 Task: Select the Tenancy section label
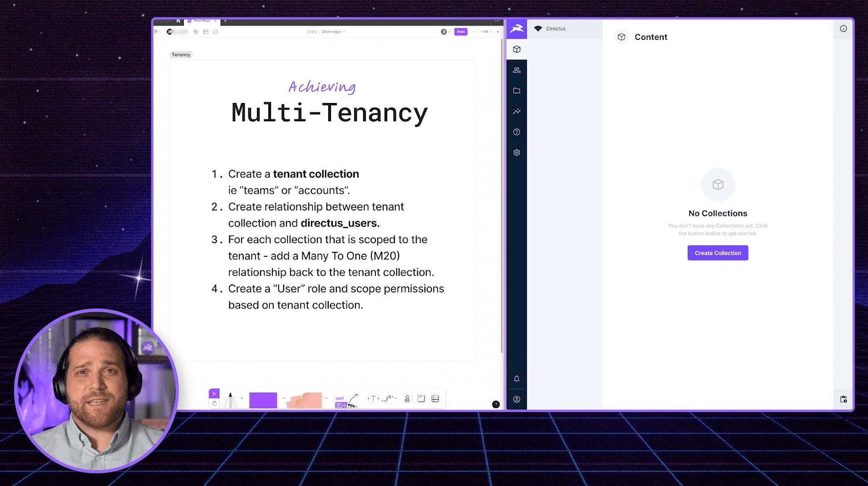click(181, 54)
